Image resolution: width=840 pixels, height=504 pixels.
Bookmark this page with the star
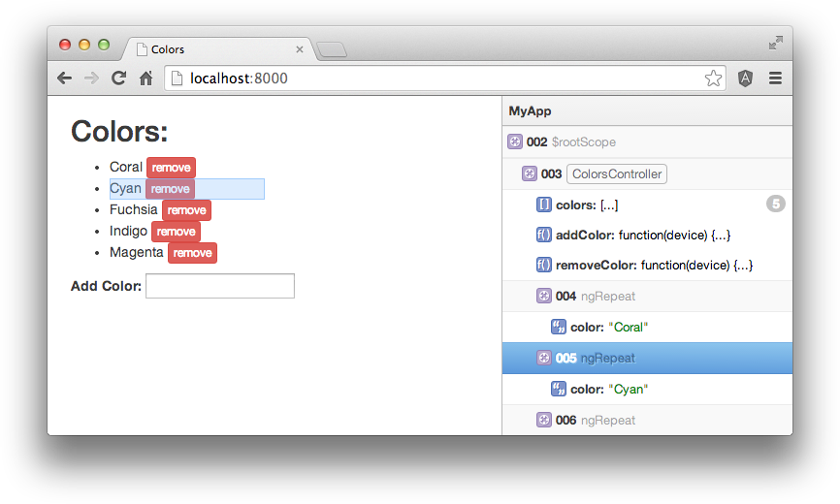tap(713, 79)
